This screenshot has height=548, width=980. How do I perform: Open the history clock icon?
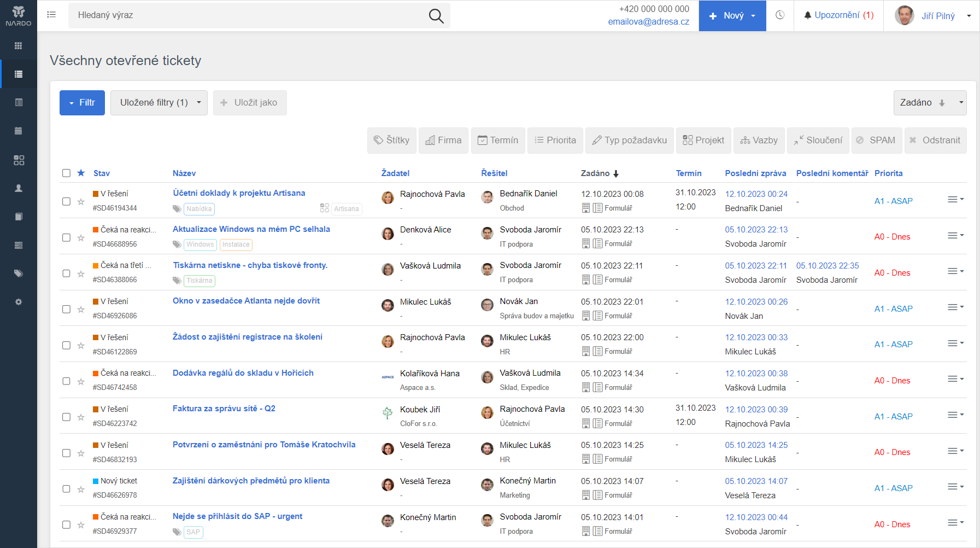780,15
